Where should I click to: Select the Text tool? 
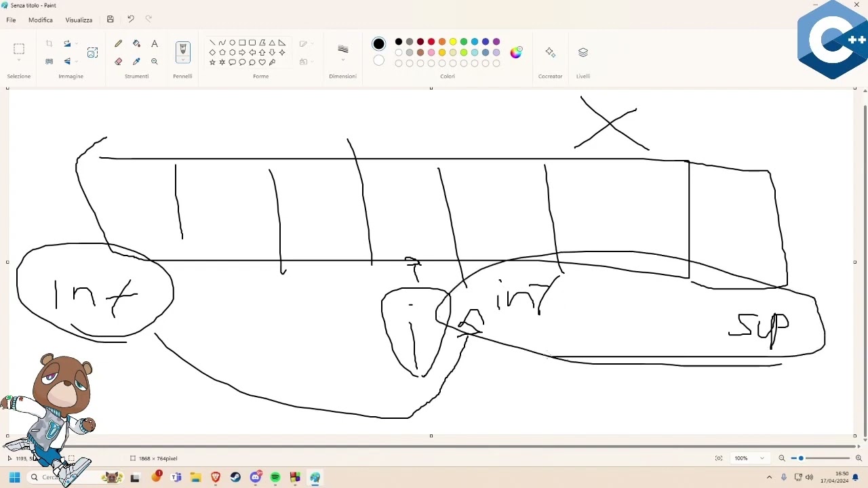[x=155, y=43]
